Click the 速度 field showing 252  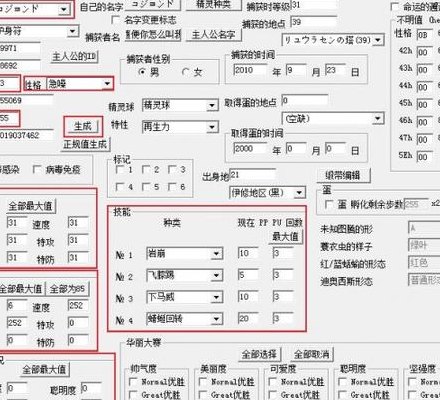(x=78, y=305)
